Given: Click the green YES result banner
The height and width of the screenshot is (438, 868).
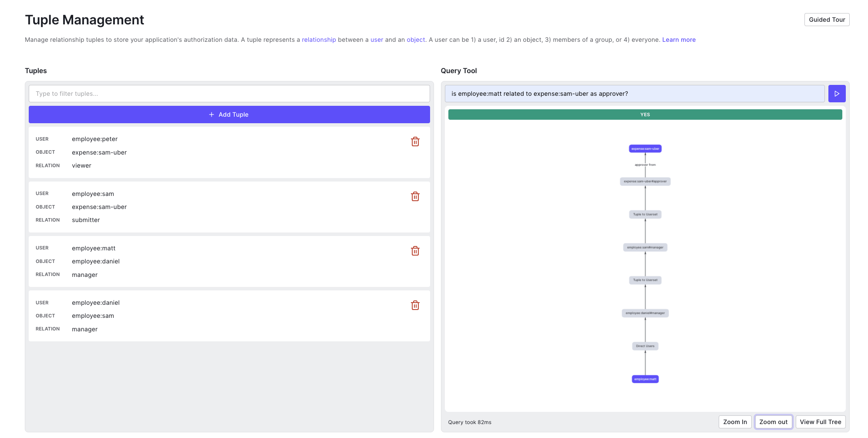Looking at the screenshot, I should click(x=645, y=115).
